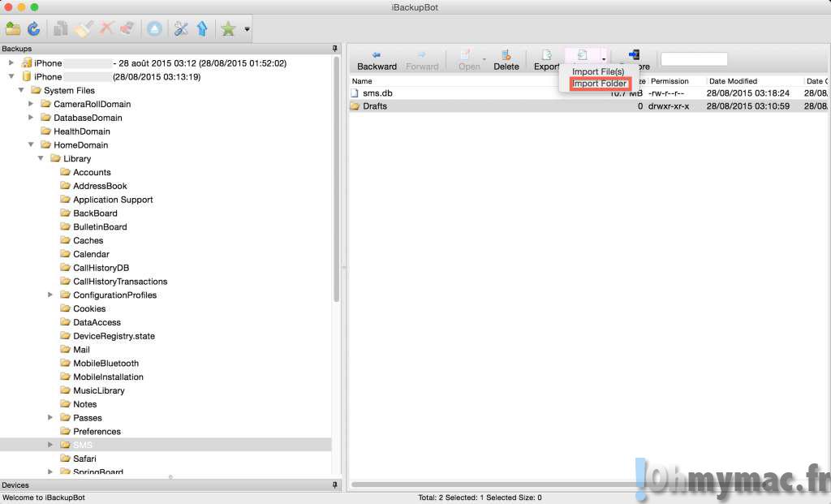The width and height of the screenshot is (831, 504).
Task: Click the Open file toolbar button
Action: click(x=468, y=60)
